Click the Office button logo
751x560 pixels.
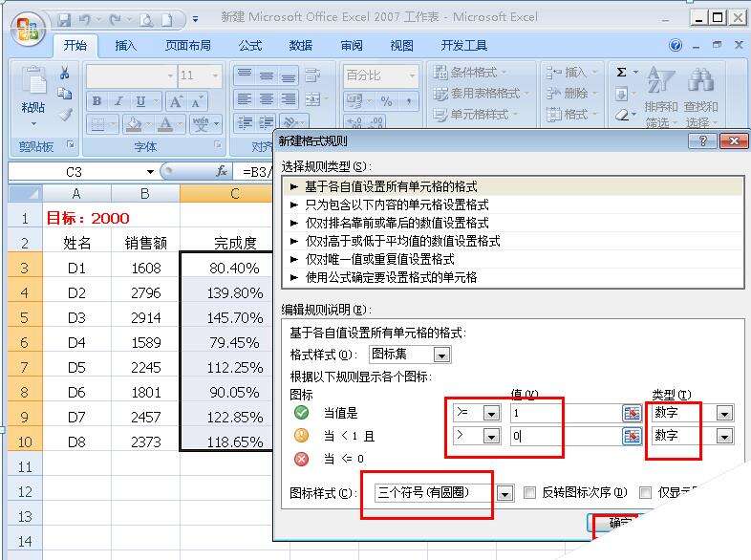[x=27, y=27]
